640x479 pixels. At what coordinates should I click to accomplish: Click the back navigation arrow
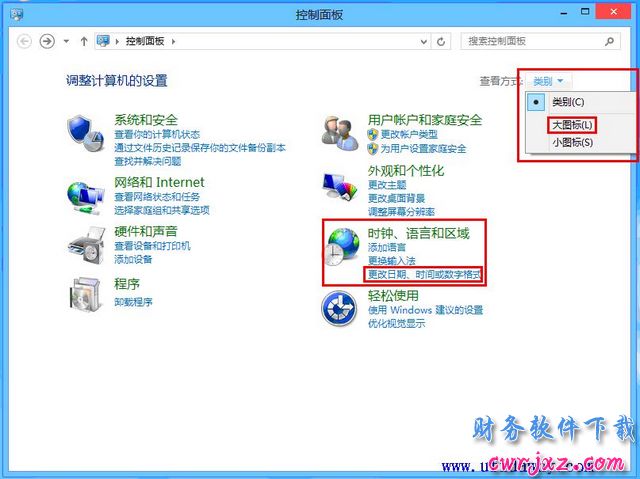click(24, 41)
